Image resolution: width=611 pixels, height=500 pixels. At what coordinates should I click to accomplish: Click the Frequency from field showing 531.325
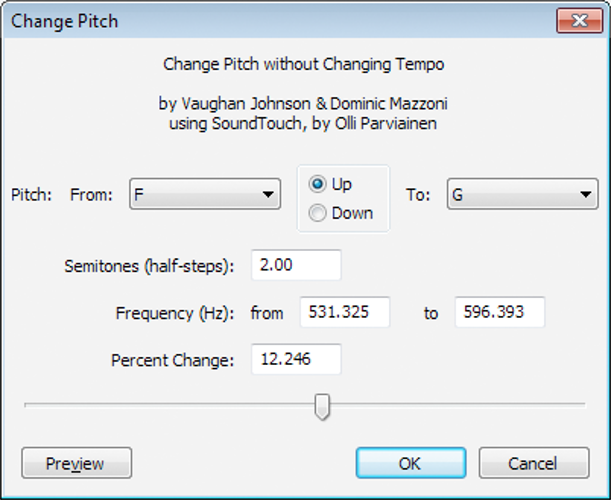(344, 312)
